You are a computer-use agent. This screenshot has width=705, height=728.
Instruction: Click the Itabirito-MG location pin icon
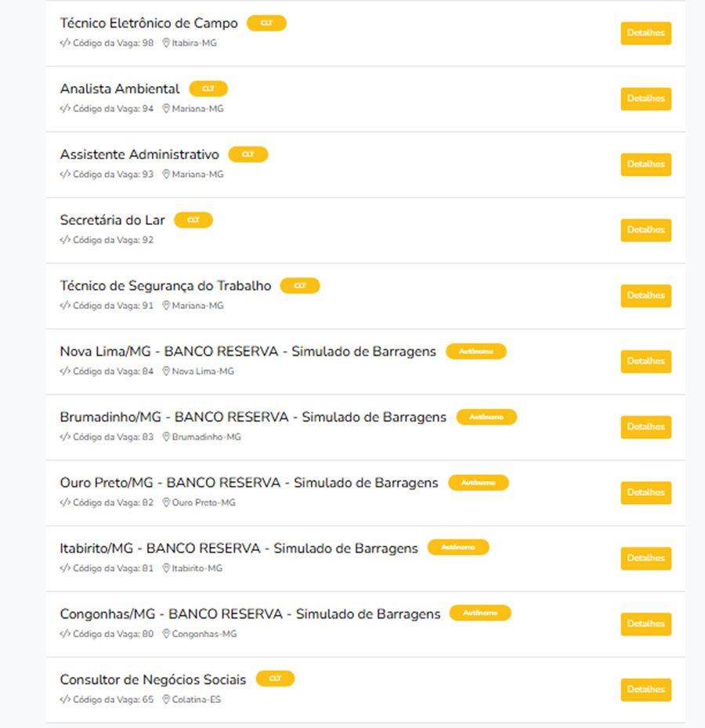click(x=166, y=568)
